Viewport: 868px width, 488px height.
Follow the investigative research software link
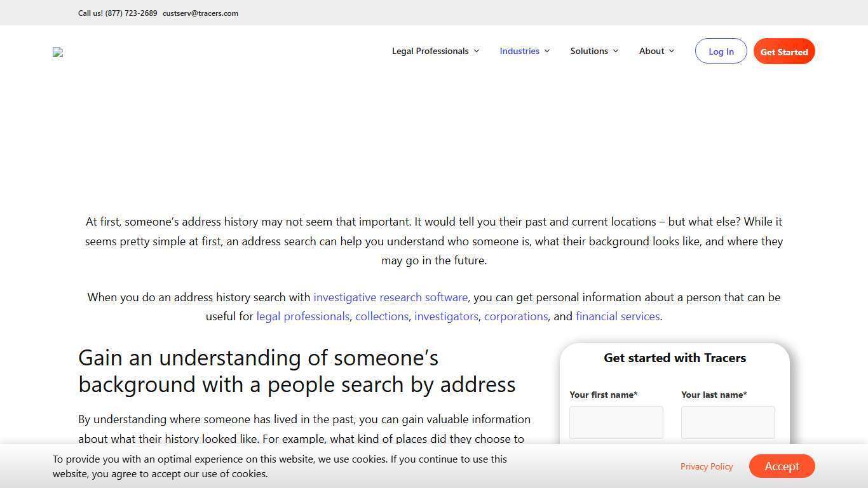pos(390,297)
